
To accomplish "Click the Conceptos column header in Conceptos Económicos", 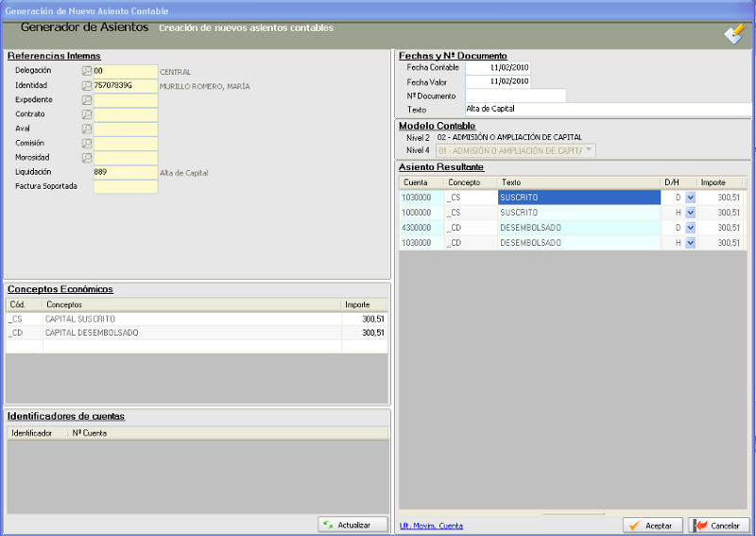I will (x=192, y=305).
